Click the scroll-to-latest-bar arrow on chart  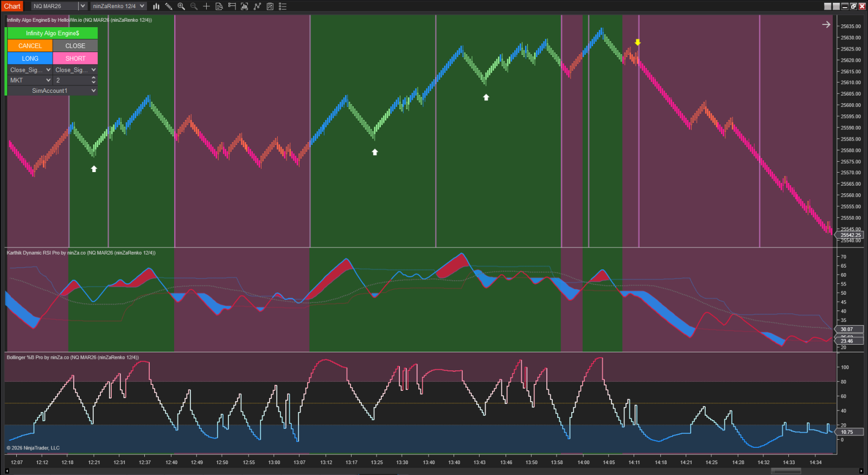click(826, 24)
